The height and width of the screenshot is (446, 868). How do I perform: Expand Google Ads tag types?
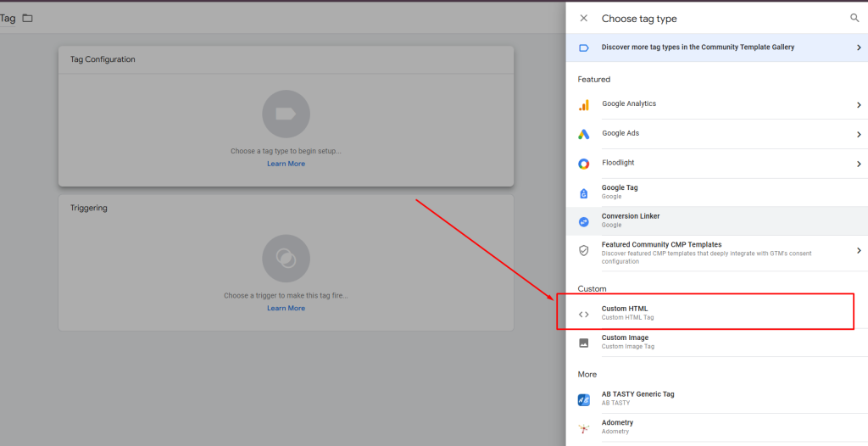859,134
